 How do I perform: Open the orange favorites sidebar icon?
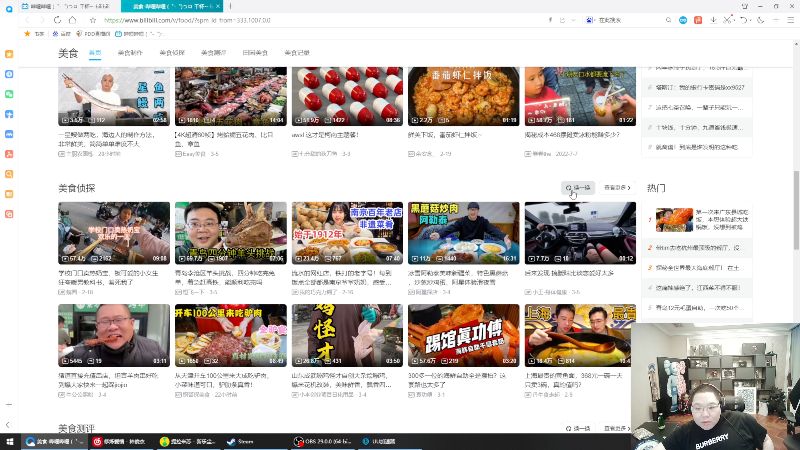click(x=9, y=54)
